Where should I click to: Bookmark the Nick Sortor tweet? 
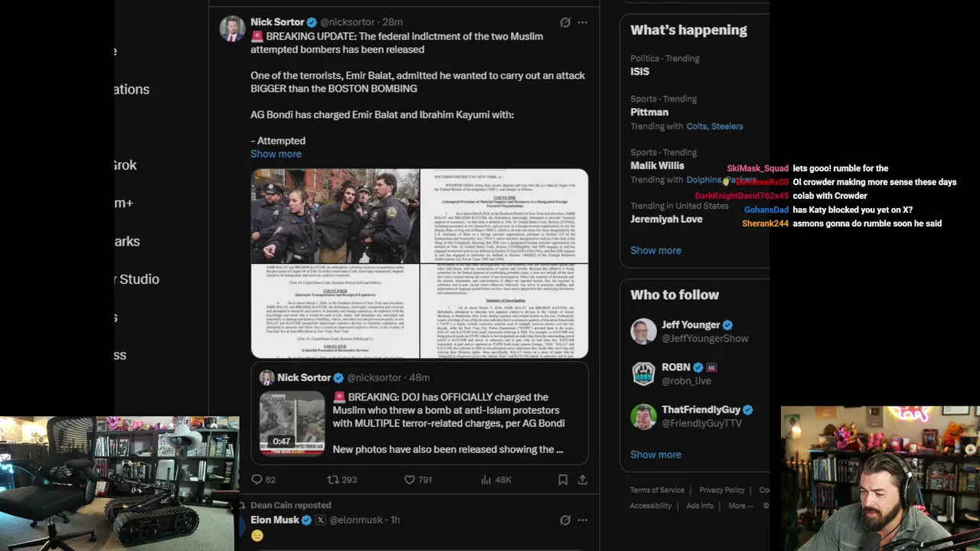[x=563, y=480]
